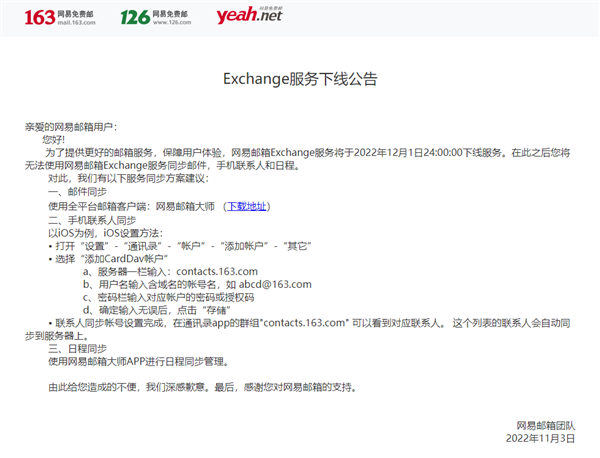600x458 pixels.
Task: Follow the 下载地址 download link
Action: [x=247, y=207]
